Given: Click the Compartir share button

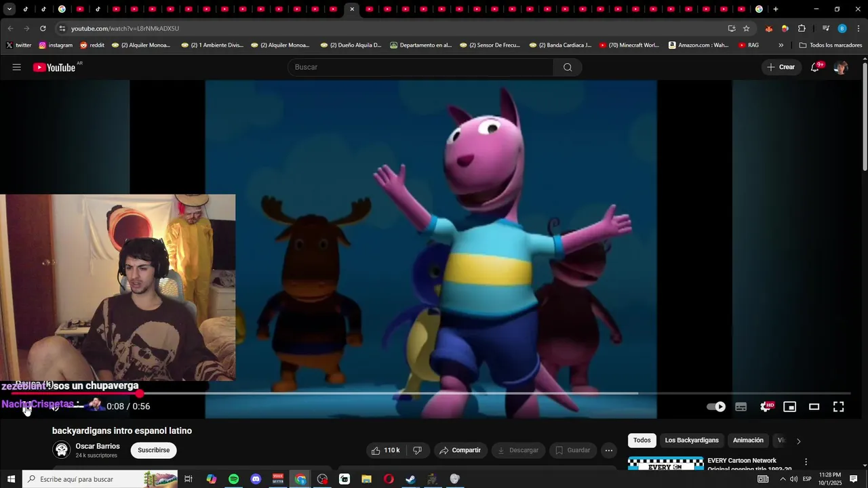Looking at the screenshot, I should (460, 450).
